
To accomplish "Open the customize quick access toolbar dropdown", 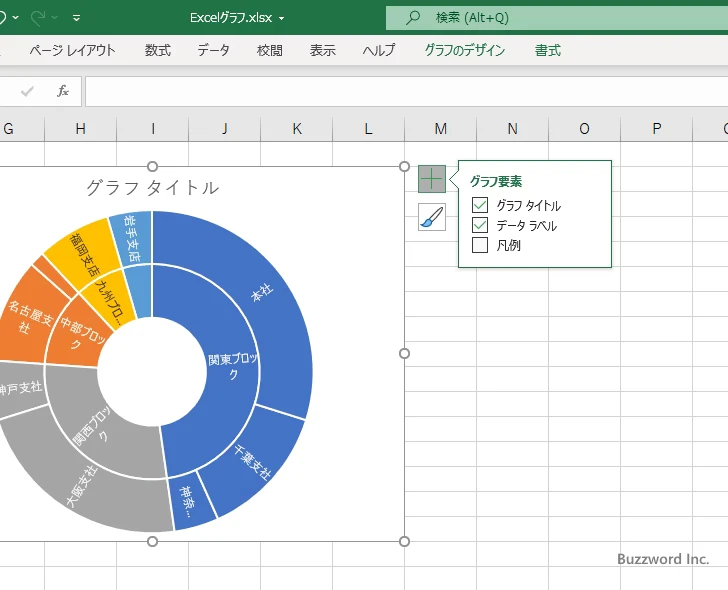I will 77,18.
